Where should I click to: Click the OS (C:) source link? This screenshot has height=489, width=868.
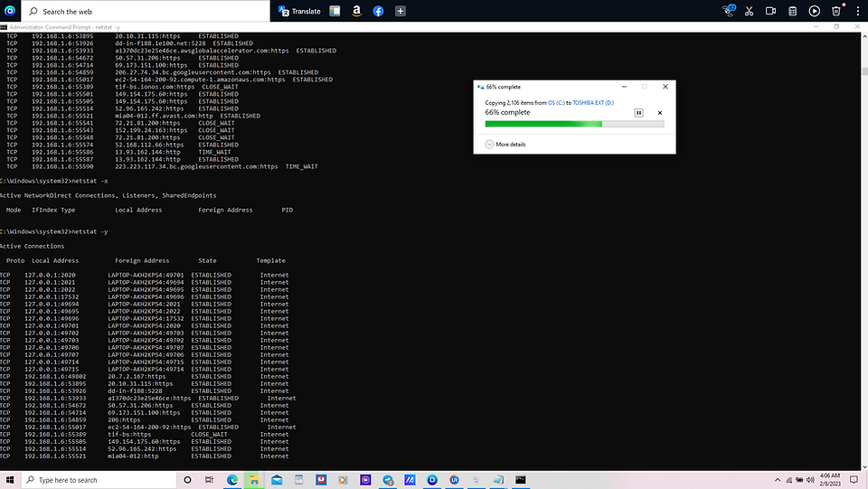point(556,103)
